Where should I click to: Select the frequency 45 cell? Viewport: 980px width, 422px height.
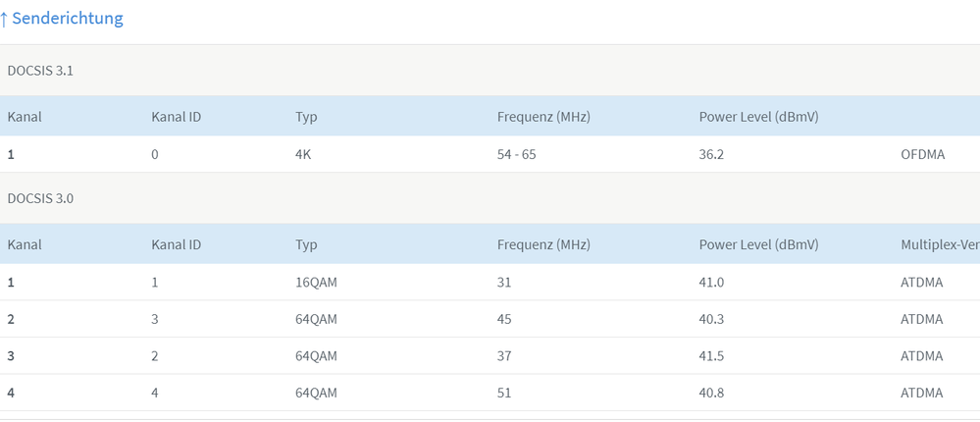(x=505, y=319)
